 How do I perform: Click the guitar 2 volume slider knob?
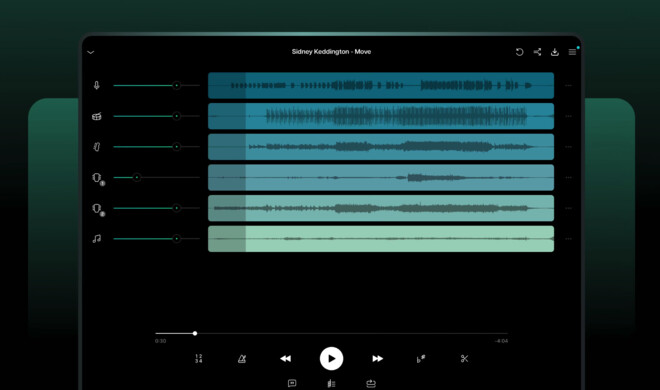tap(176, 208)
